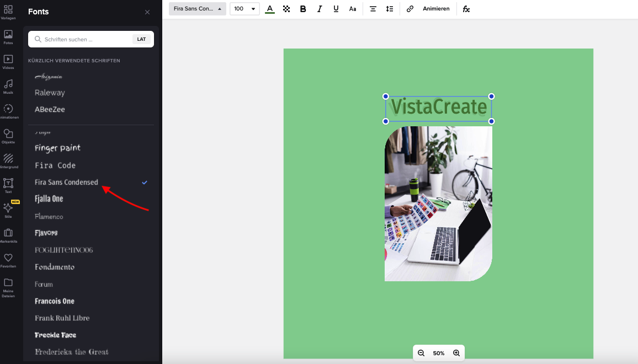Open the Text sidebar section
This screenshot has height=364, width=638.
(8, 186)
